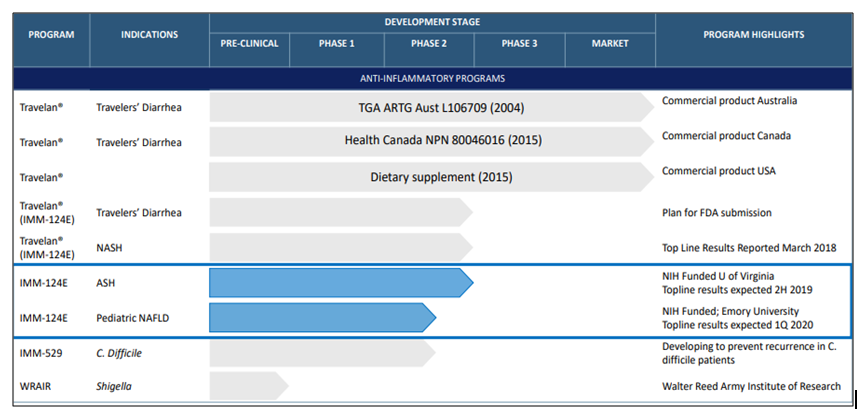This screenshot has height=412, width=866.
Task: Select the Shigella indication cell
Action: [x=114, y=387]
